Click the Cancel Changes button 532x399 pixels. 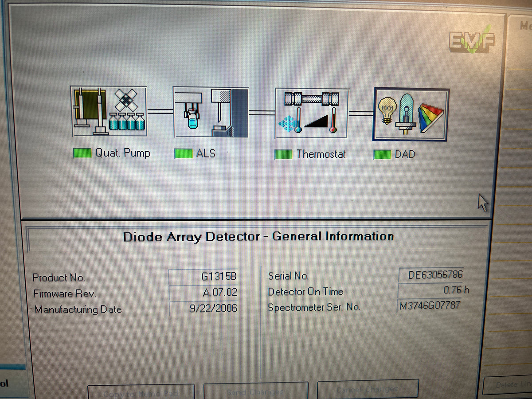click(x=368, y=389)
